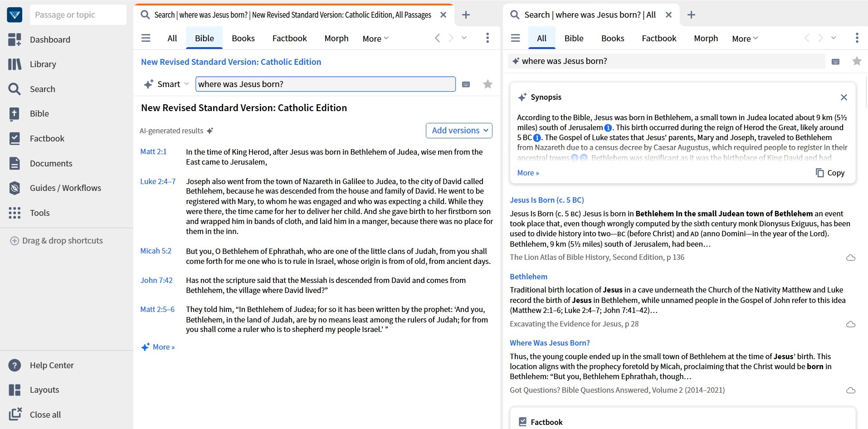Open the Help Center

click(x=41, y=365)
